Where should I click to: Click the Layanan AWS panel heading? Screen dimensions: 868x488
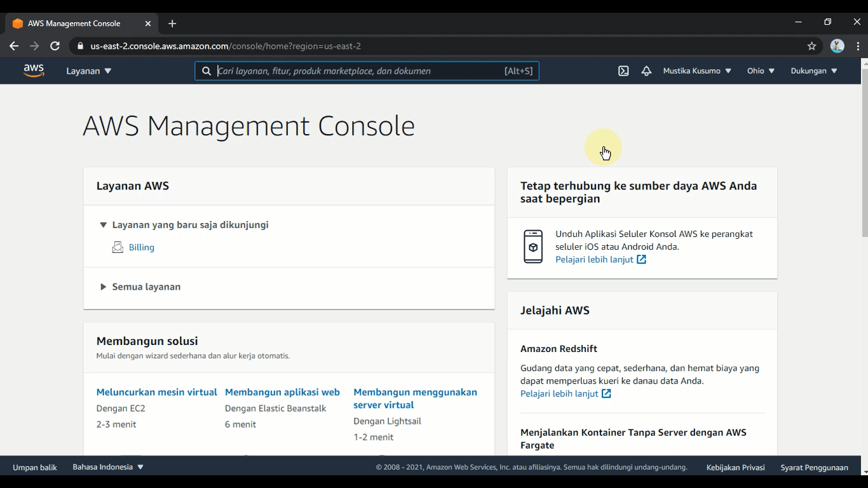pos(133,186)
